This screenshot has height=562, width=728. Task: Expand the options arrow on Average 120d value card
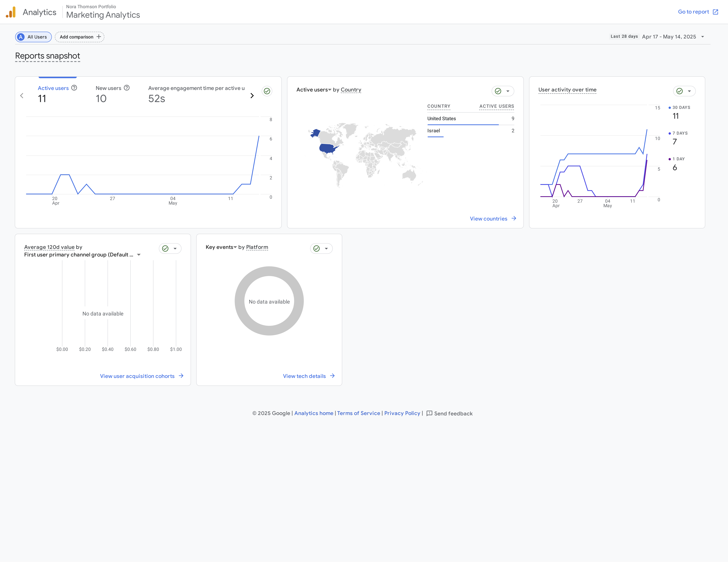175,248
